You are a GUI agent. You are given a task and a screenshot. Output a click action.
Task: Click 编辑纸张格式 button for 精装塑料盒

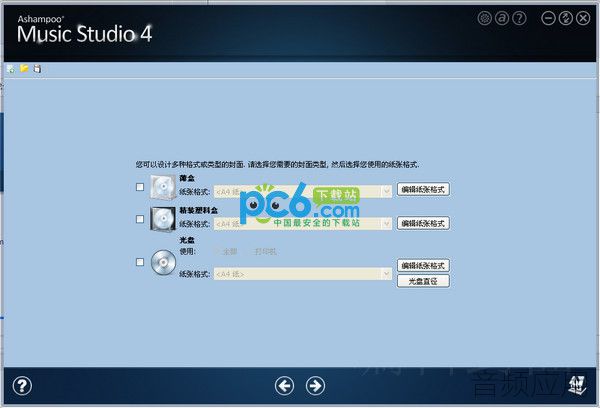coord(423,223)
